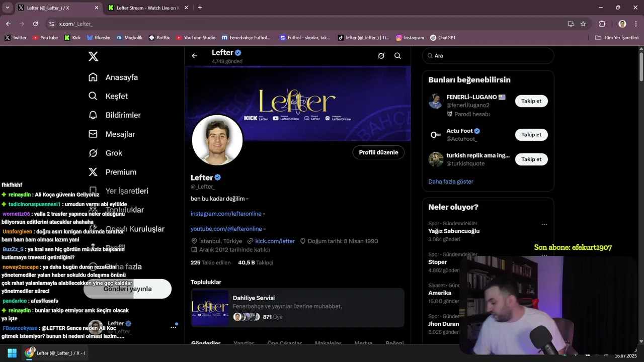Viewport: 644px width, 362px height.
Task: Open Chrome three-dot menu
Action: [x=635, y=24]
